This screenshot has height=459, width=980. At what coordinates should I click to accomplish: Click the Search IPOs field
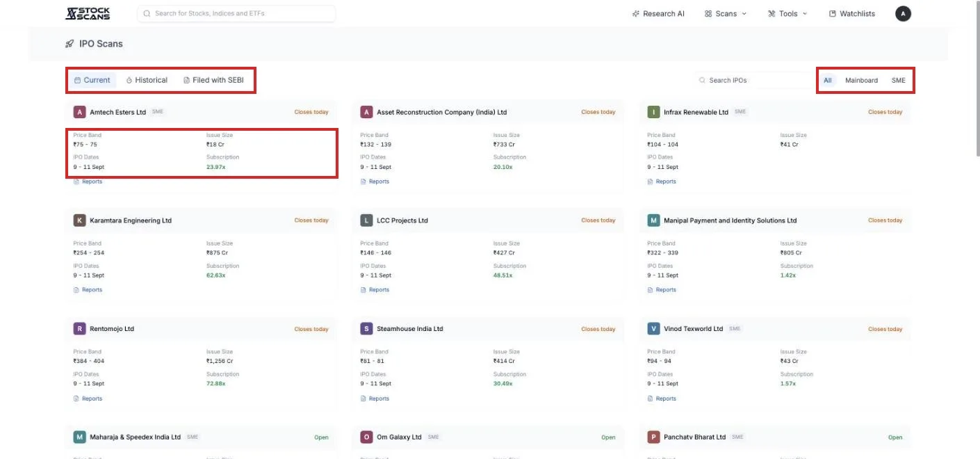[753, 81]
